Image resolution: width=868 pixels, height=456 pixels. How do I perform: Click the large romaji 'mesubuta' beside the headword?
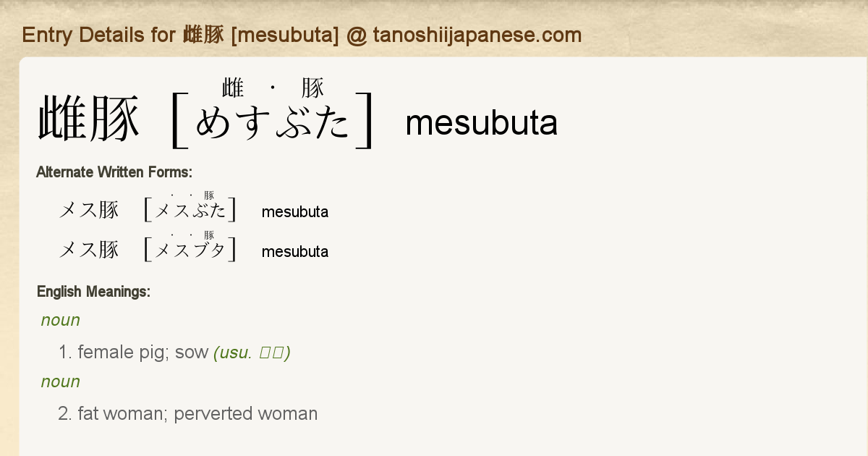pyautogui.click(x=481, y=123)
